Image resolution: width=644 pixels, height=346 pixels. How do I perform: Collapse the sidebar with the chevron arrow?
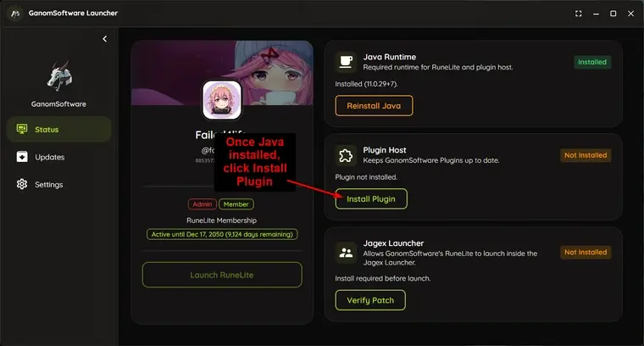coord(105,39)
